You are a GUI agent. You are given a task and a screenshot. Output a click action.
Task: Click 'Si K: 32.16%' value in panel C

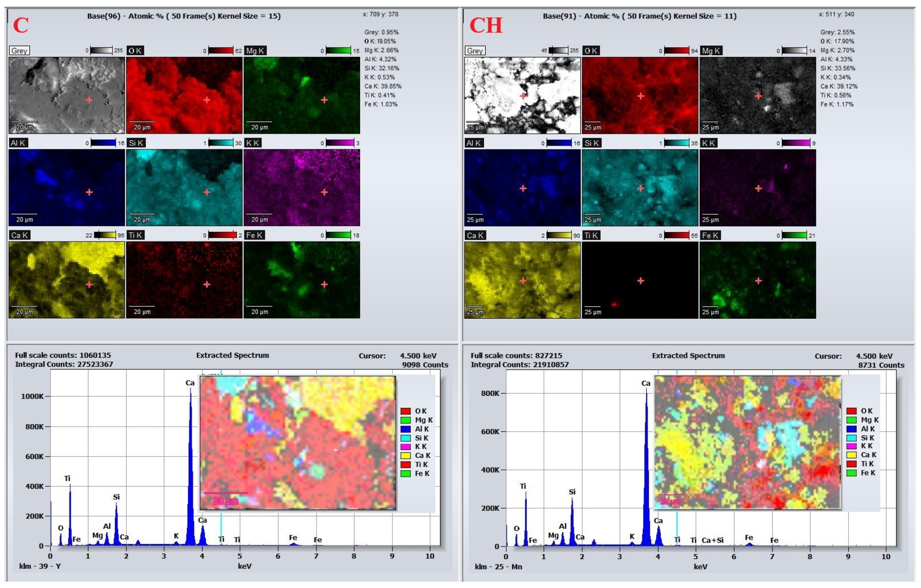(382, 68)
